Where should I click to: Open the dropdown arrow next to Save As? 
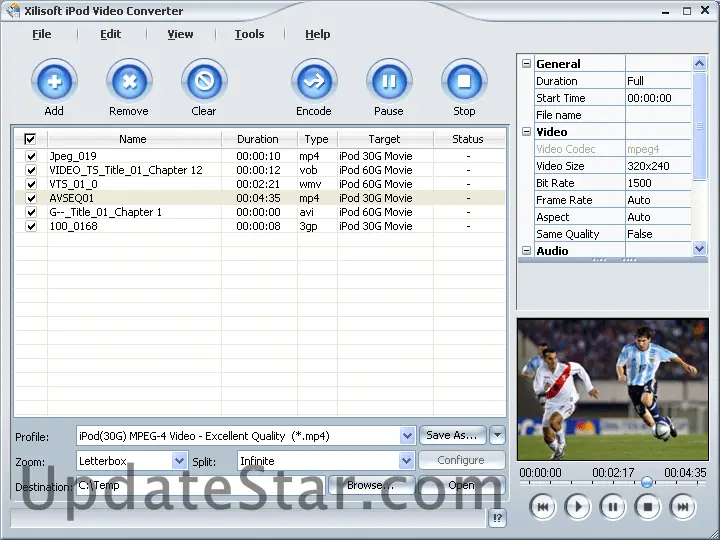[x=497, y=435]
